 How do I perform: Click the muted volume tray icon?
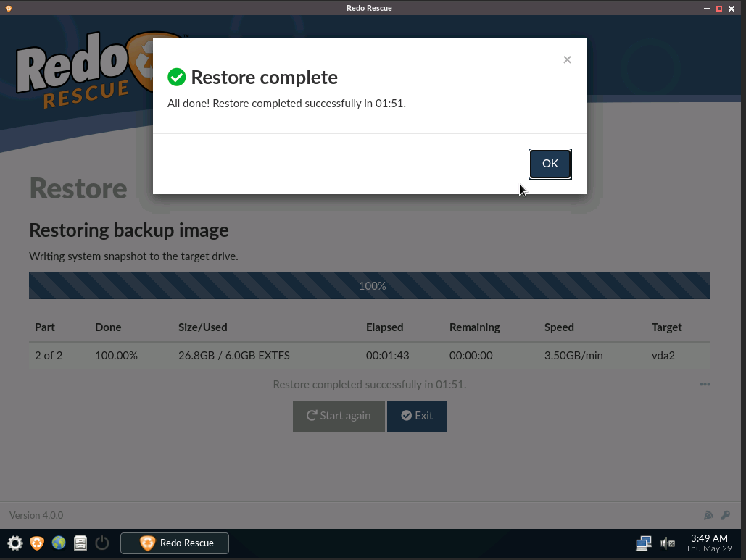(668, 543)
